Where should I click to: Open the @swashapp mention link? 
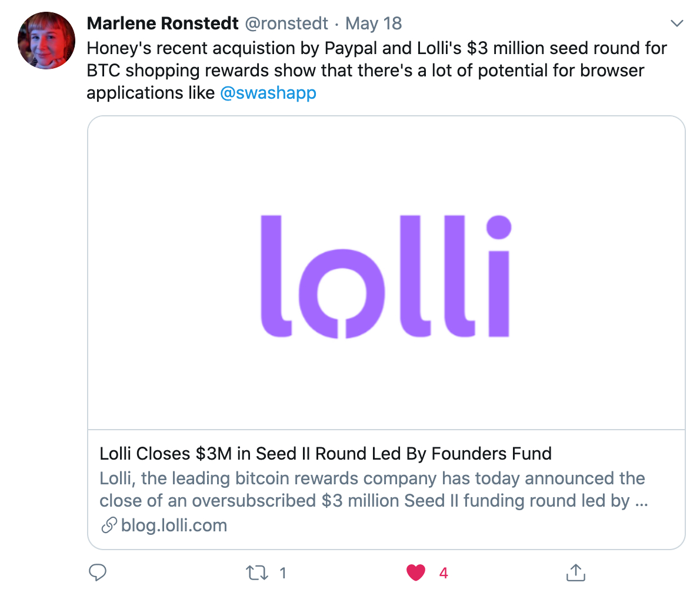[x=268, y=93]
